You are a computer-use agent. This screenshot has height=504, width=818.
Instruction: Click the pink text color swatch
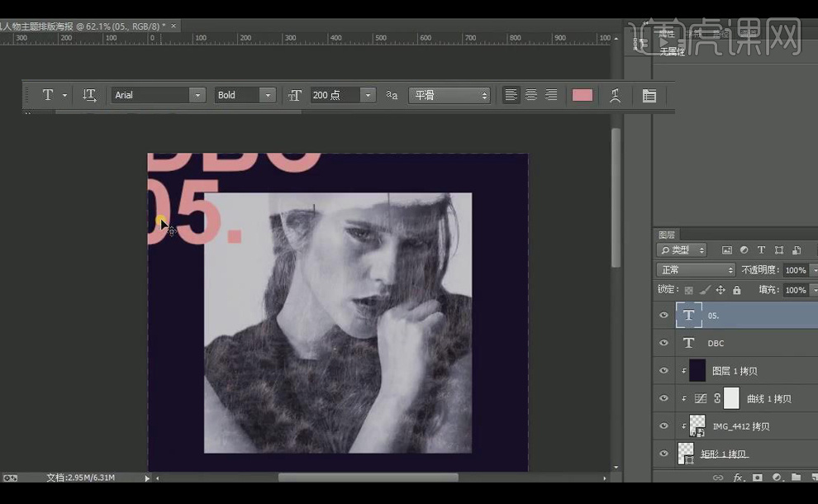pos(583,95)
